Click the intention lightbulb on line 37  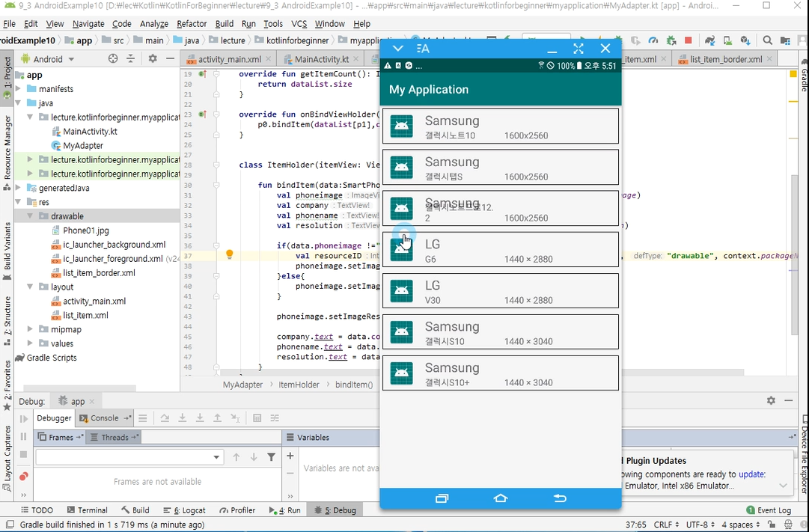click(x=230, y=254)
